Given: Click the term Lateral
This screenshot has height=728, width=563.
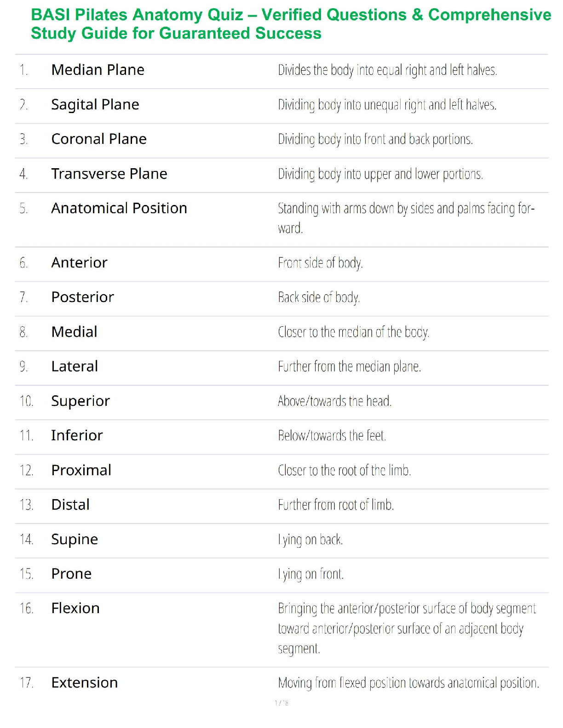Looking at the screenshot, I should pyautogui.click(x=75, y=366).
